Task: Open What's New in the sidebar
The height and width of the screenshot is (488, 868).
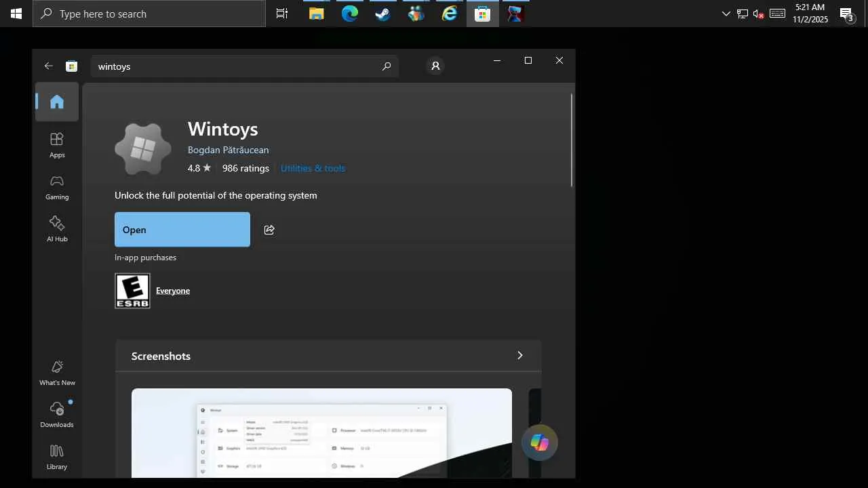Action: pyautogui.click(x=57, y=373)
